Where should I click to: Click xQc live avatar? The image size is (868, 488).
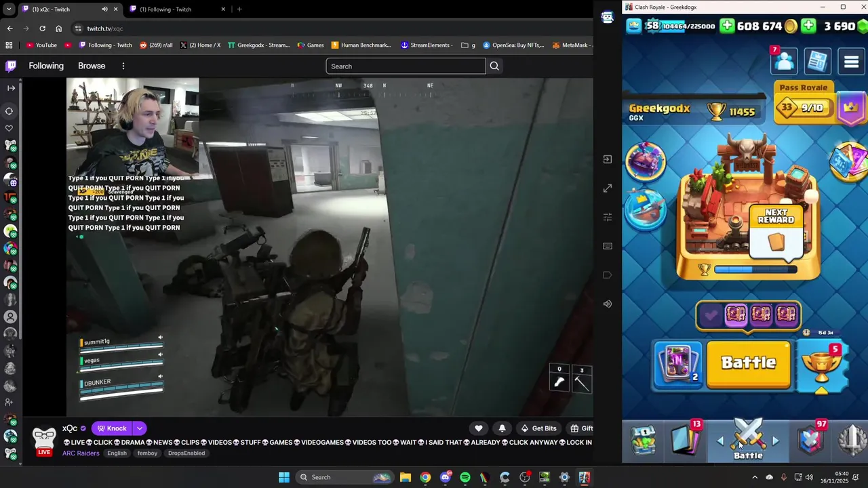pos(44,439)
